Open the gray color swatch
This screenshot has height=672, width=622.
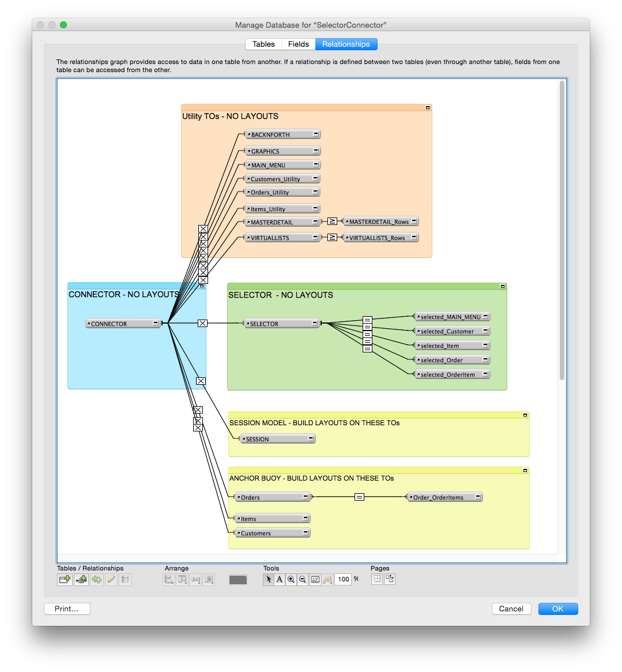tap(238, 580)
